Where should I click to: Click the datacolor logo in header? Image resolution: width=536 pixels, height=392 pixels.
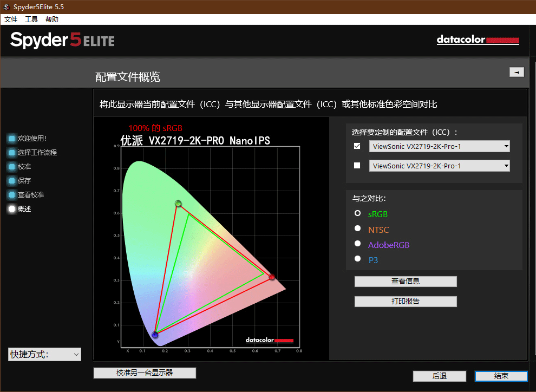coord(478,40)
